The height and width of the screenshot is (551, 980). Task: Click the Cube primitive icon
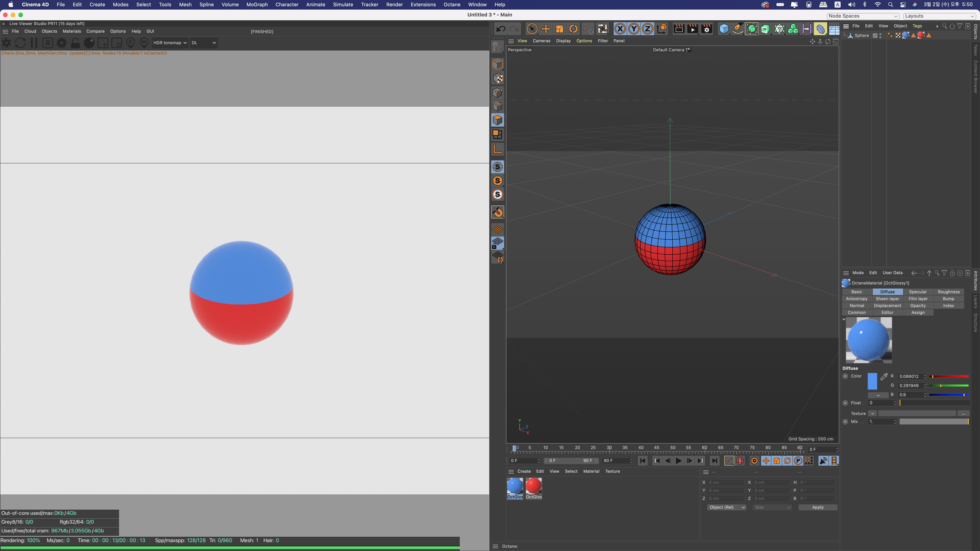pyautogui.click(x=724, y=29)
